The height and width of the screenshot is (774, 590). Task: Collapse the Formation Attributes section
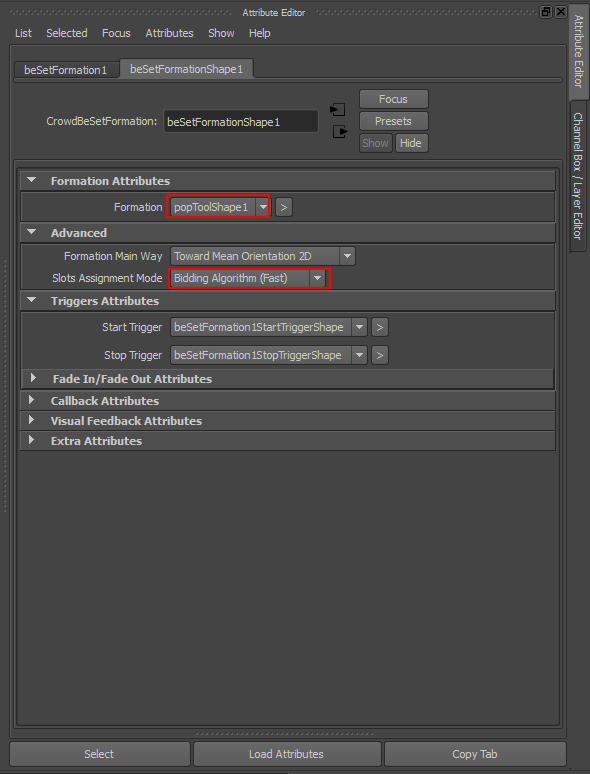click(x=32, y=180)
